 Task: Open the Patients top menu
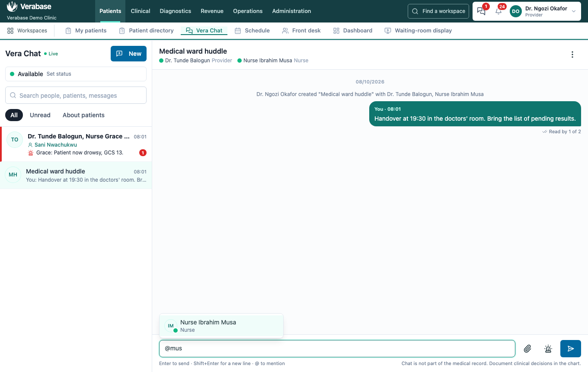110,11
